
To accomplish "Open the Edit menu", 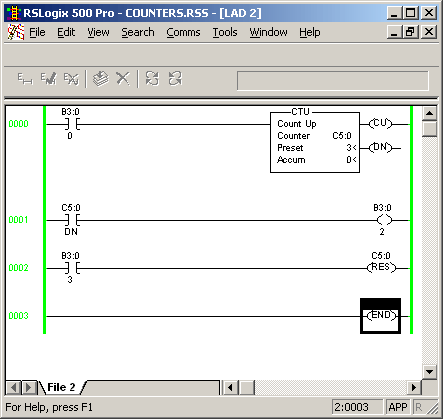I will click(66, 32).
